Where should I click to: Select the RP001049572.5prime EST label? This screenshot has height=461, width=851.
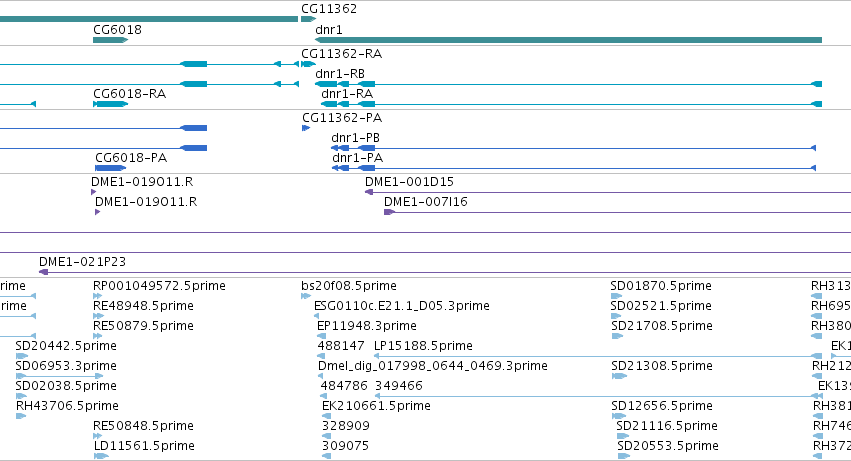pyautogui.click(x=159, y=286)
